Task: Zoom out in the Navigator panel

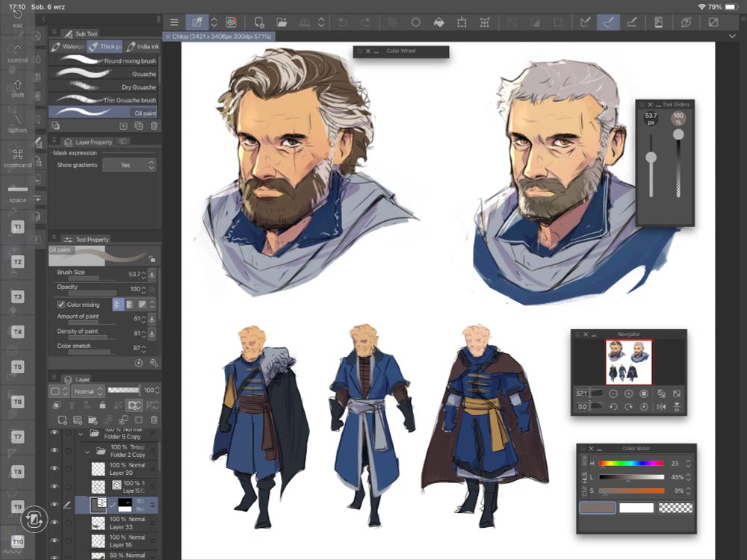Action: click(x=613, y=393)
